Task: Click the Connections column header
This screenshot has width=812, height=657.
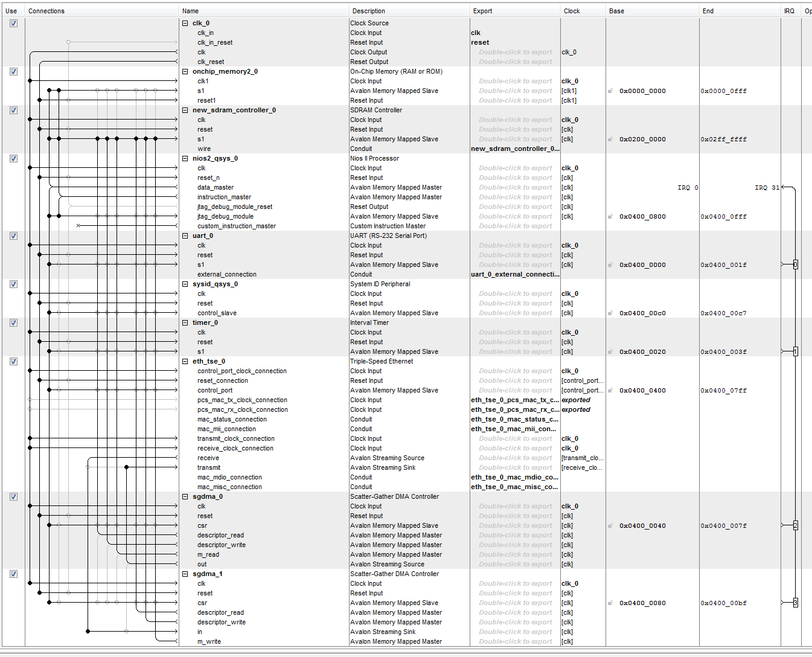Action: (x=101, y=11)
